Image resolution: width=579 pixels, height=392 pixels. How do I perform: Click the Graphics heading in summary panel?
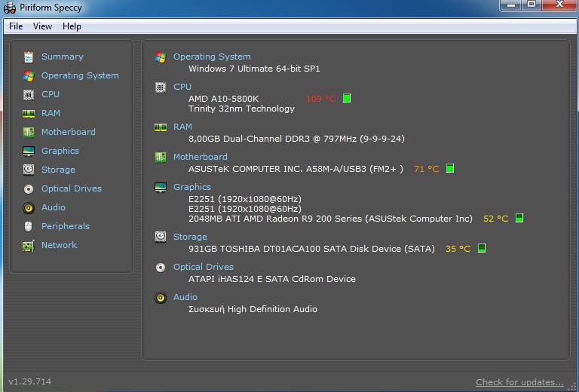[192, 187]
